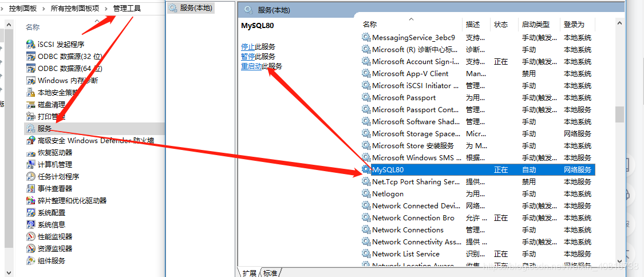Switch to the 标准 tab
644x277 pixels.
[x=270, y=273]
